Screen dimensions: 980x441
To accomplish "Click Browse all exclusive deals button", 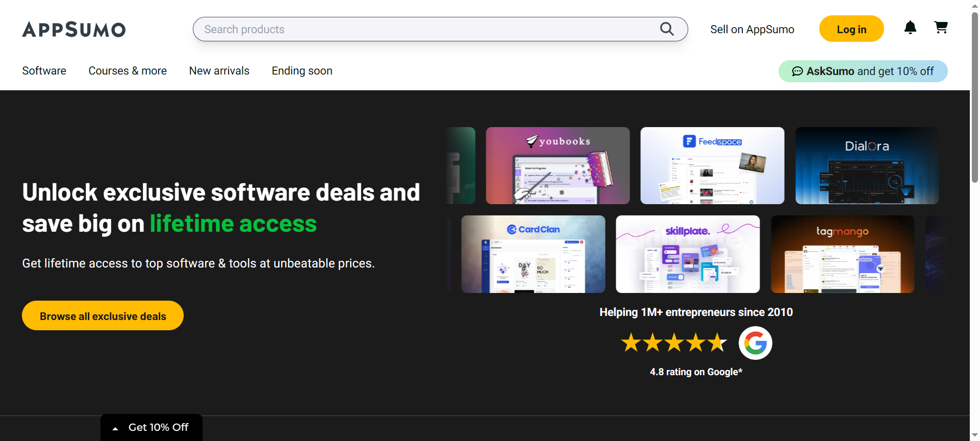I will 103,316.
